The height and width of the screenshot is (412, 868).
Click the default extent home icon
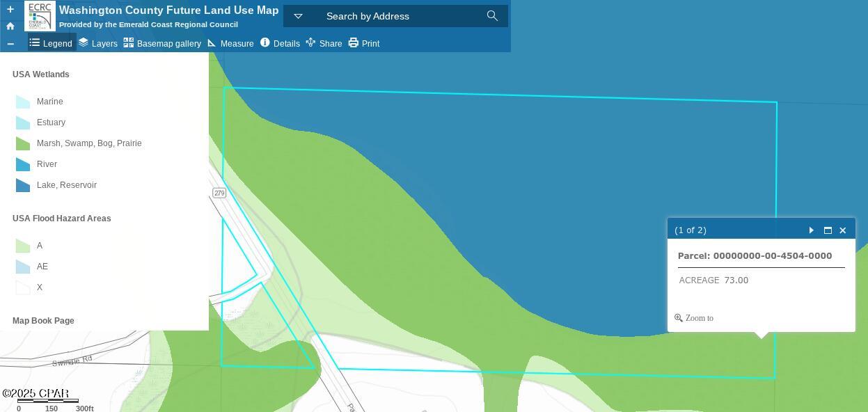10,26
